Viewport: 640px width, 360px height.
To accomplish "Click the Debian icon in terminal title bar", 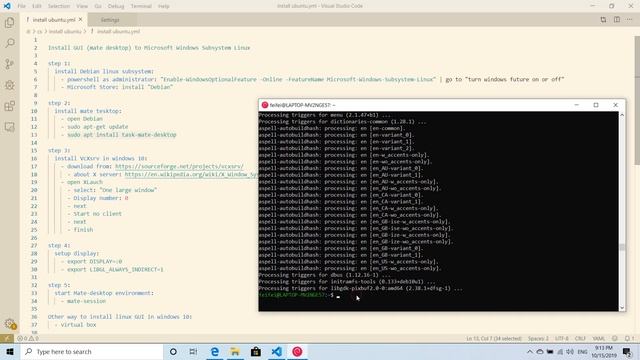I will 264,105.
